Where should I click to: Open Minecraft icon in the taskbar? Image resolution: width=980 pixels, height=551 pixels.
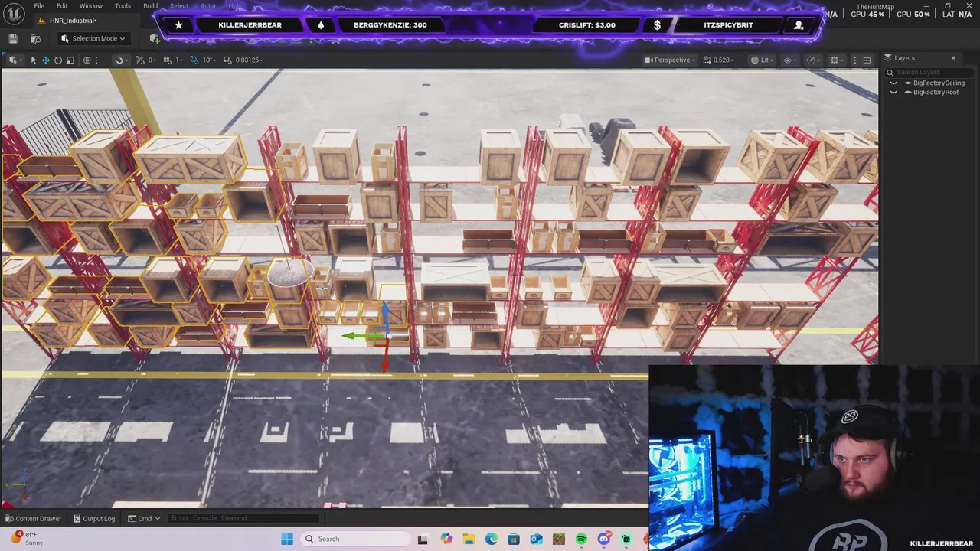click(558, 539)
